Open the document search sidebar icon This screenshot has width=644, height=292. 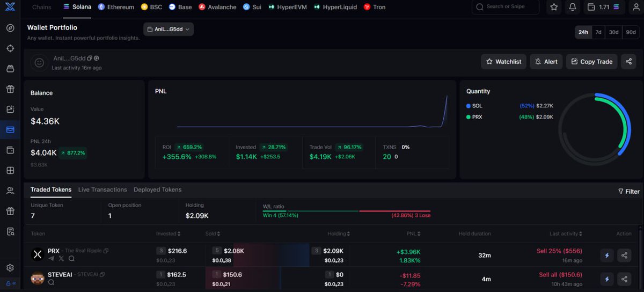[x=10, y=231]
